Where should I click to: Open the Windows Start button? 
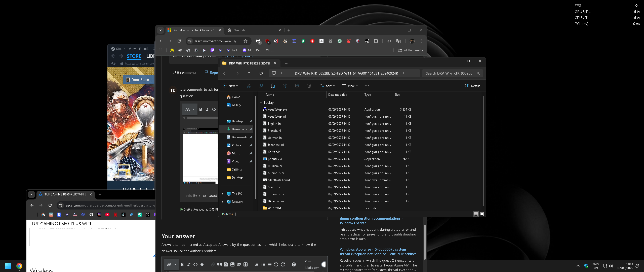click(x=8, y=266)
